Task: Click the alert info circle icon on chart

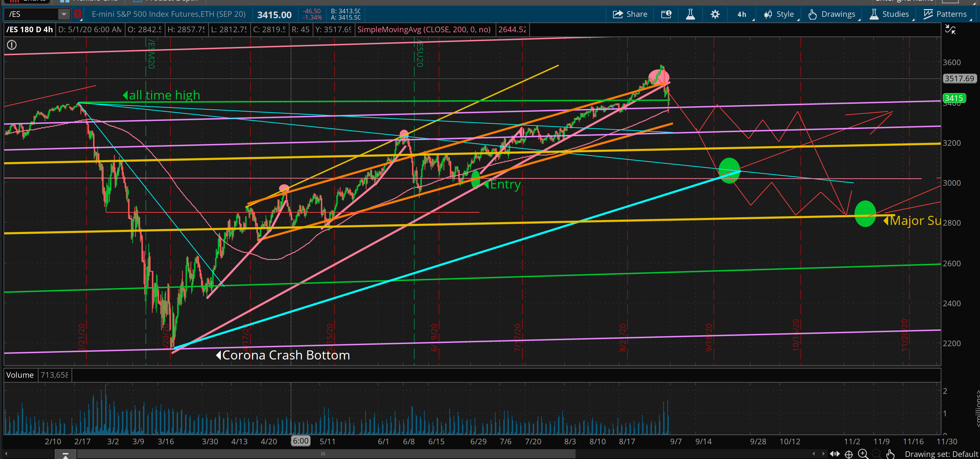Action: 12,45
